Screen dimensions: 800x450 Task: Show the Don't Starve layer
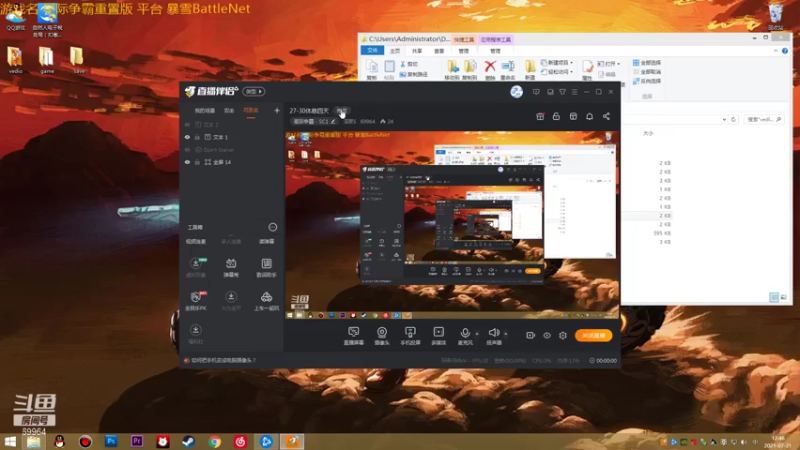(187, 150)
